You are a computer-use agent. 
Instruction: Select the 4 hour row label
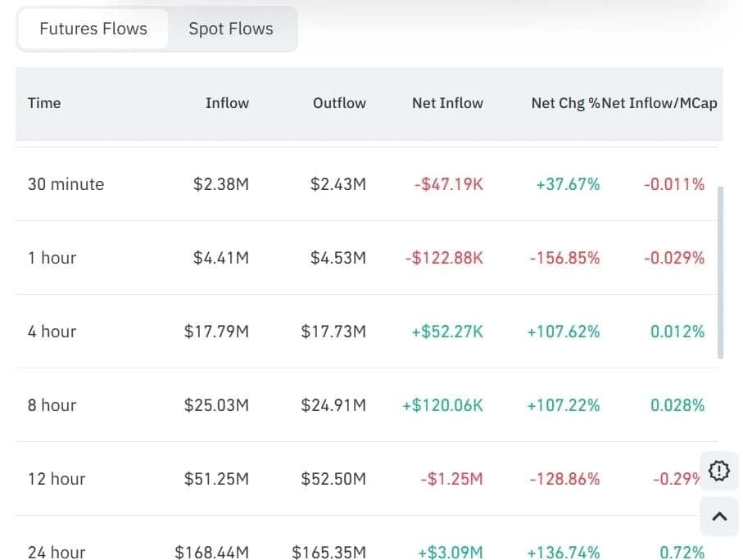click(x=52, y=332)
